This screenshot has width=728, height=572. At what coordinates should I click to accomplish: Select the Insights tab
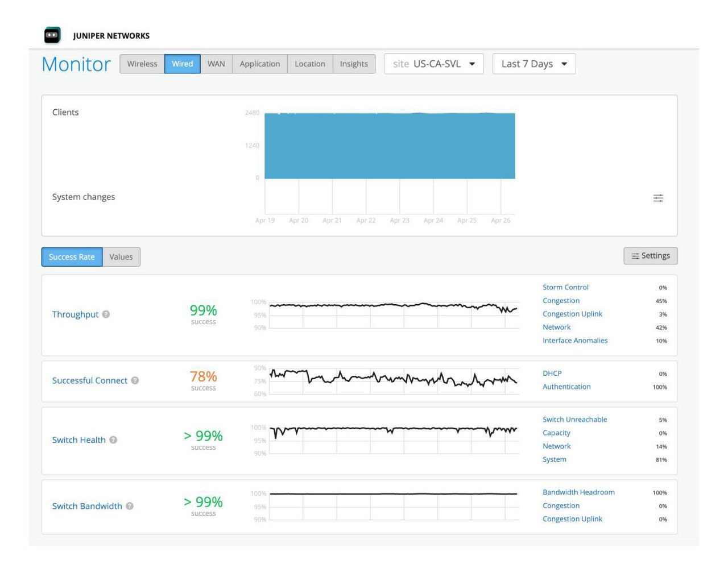point(353,64)
